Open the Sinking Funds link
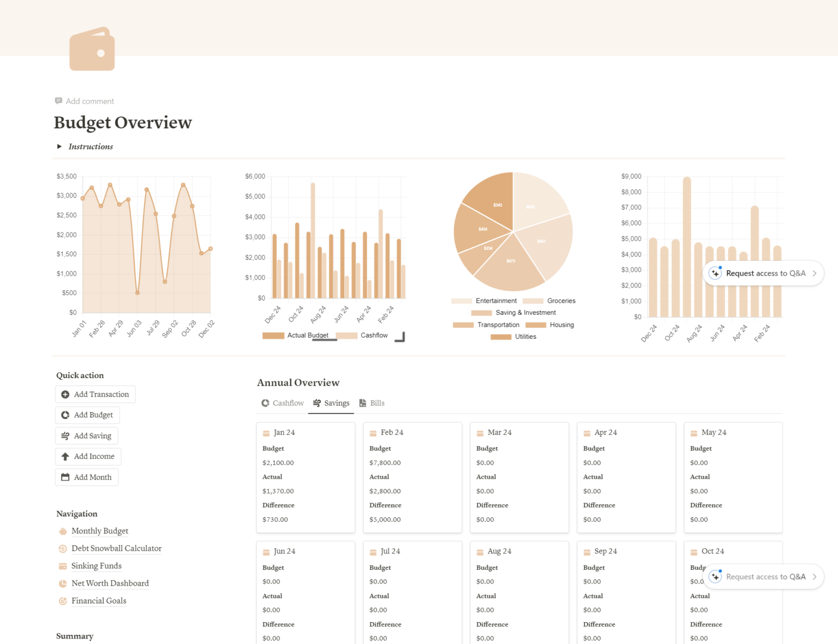This screenshot has width=838, height=644. click(x=97, y=566)
